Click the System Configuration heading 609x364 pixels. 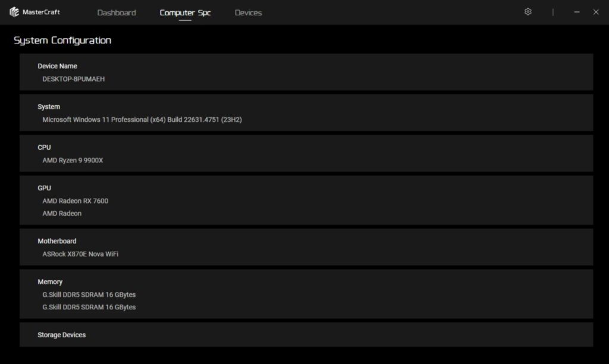tap(62, 40)
